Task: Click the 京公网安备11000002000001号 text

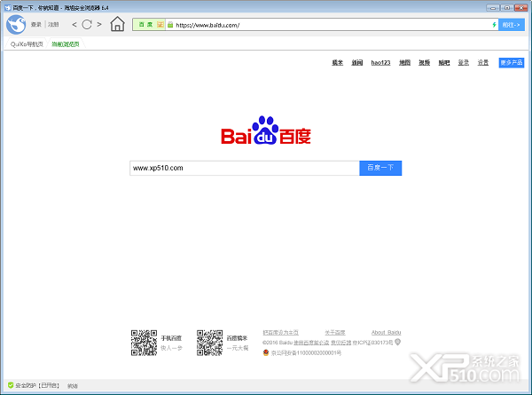Action: point(306,353)
